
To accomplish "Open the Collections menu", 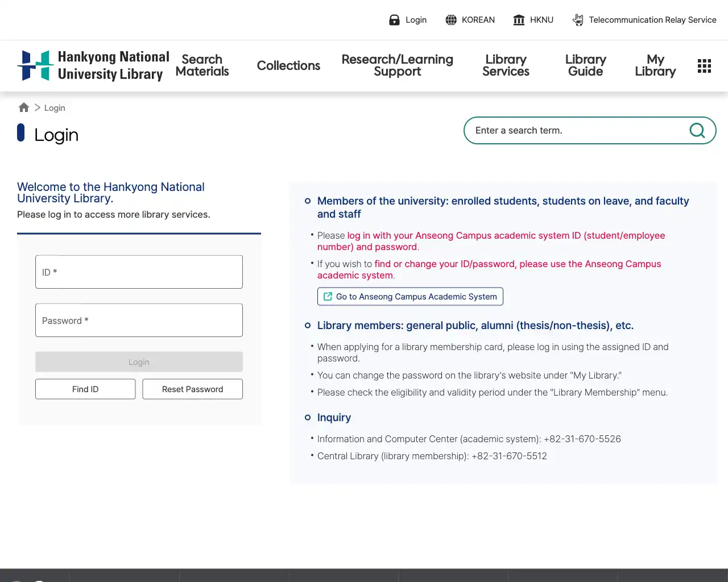I will coord(288,65).
